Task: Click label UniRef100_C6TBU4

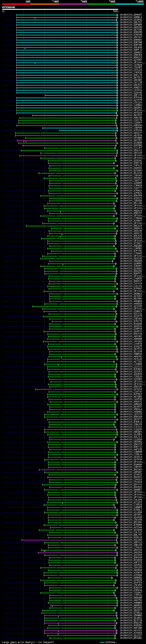Action: (131, 65)
